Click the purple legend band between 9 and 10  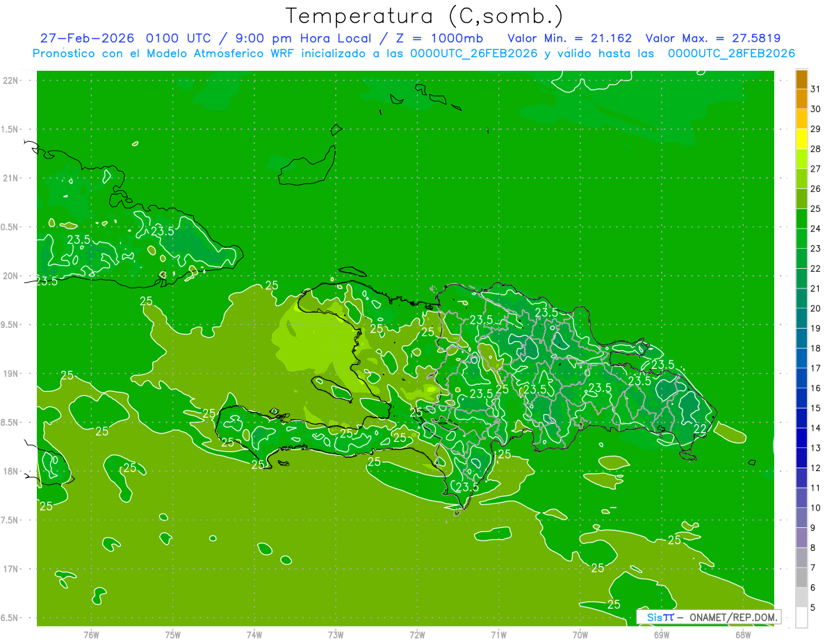click(x=801, y=518)
